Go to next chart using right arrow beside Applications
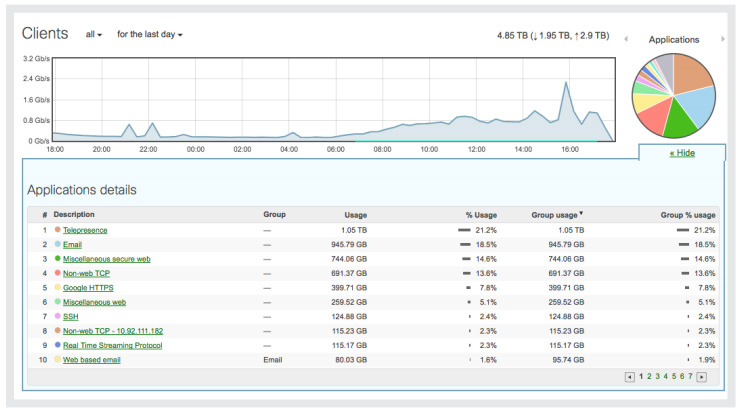Image resolution: width=742 pixels, height=415 pixels. [x=723, y=39]
